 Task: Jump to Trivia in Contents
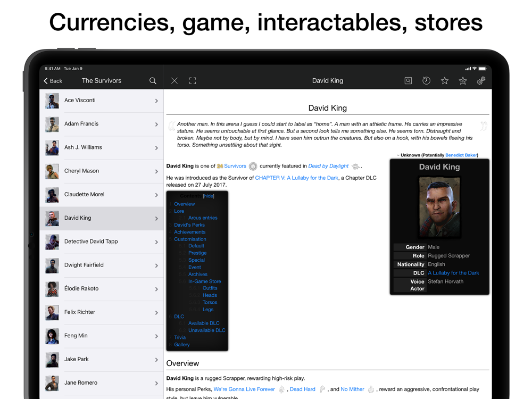pyautogui.click(x=180, y=338)
